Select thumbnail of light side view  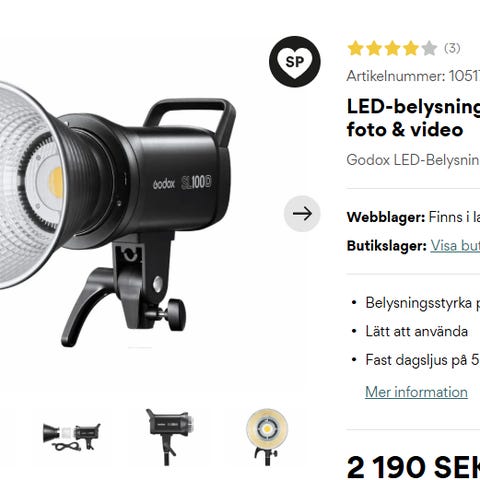[x=170, y=437]
